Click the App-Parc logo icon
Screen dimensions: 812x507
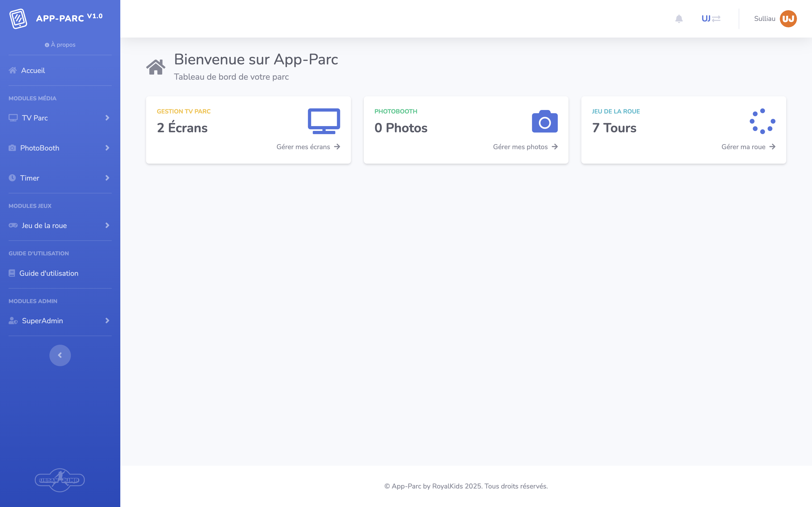(19, 19)
